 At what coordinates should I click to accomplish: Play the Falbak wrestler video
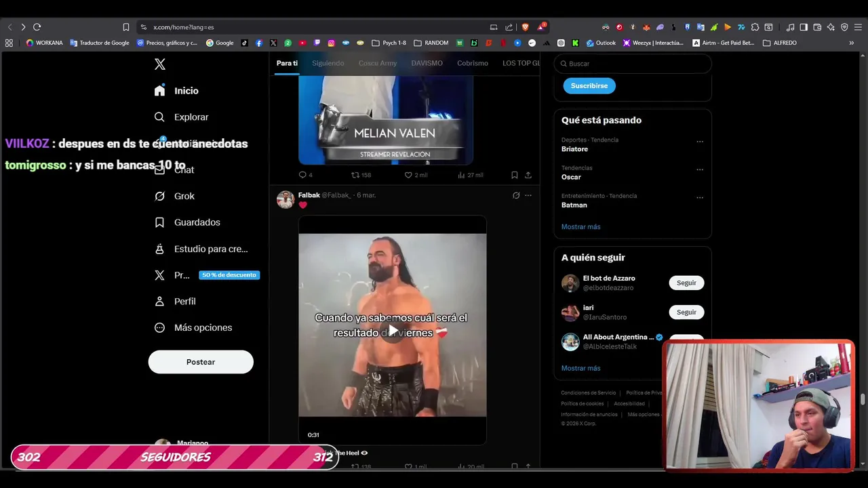[393, 330]
